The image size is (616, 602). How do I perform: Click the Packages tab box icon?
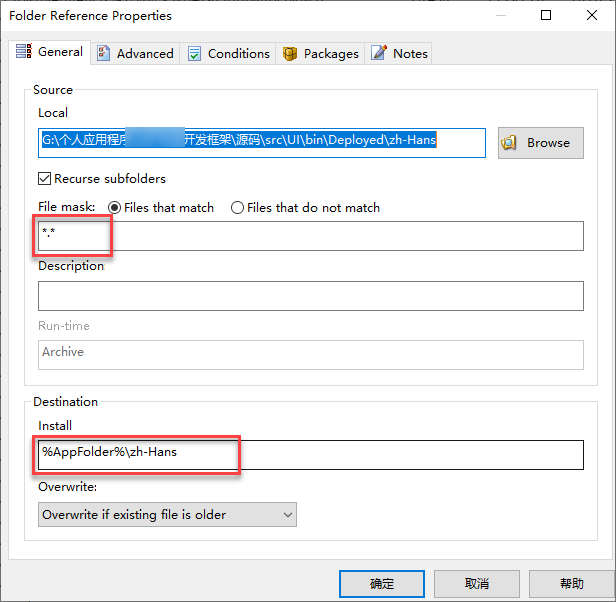click(x=290, y=53)
